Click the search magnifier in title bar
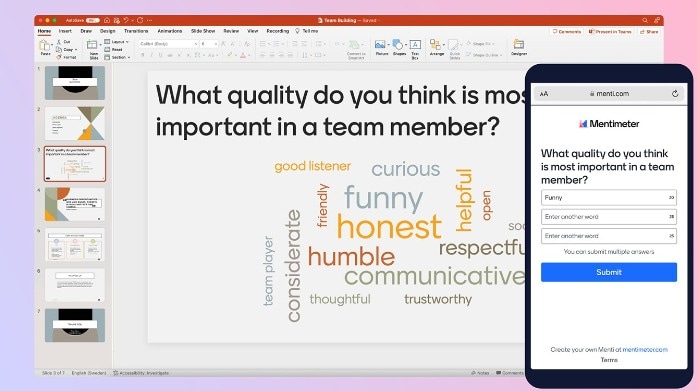 tap(645, 20)
